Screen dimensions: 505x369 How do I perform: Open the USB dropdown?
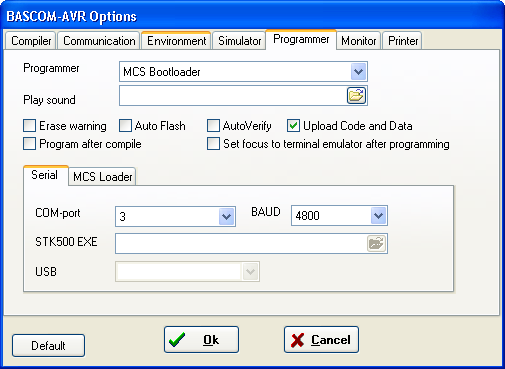(x=250, y=272)
